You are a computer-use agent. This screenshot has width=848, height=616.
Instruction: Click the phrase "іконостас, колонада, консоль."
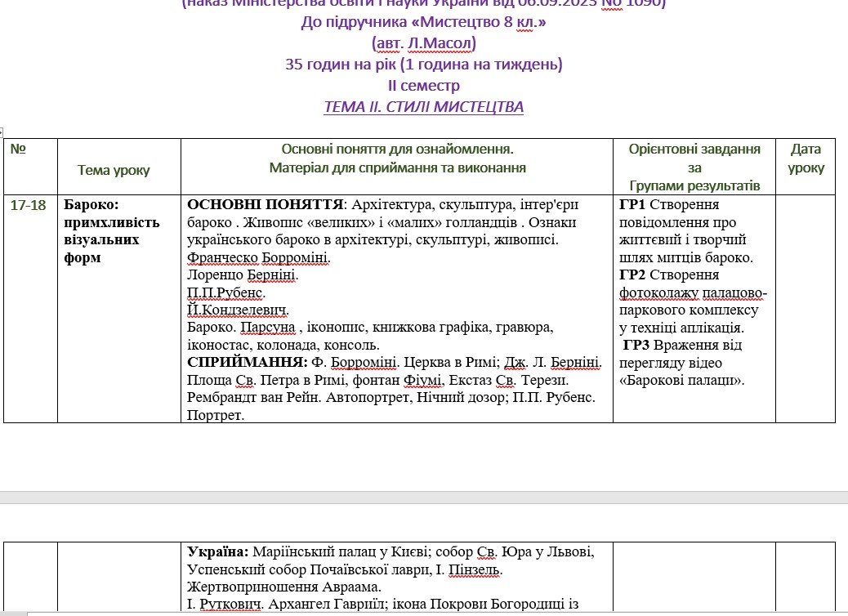283,345
